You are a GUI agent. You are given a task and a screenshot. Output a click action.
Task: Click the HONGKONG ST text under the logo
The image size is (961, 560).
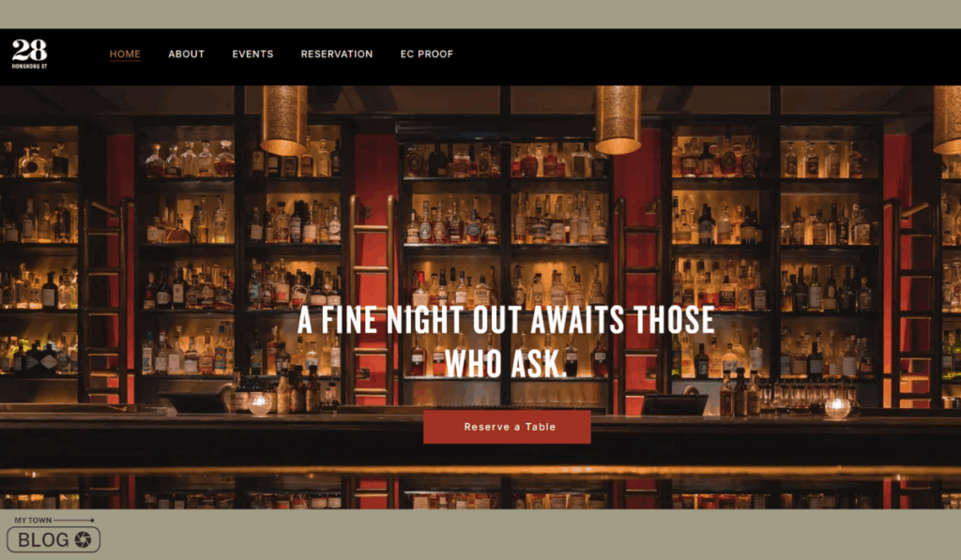click(29, 66)
